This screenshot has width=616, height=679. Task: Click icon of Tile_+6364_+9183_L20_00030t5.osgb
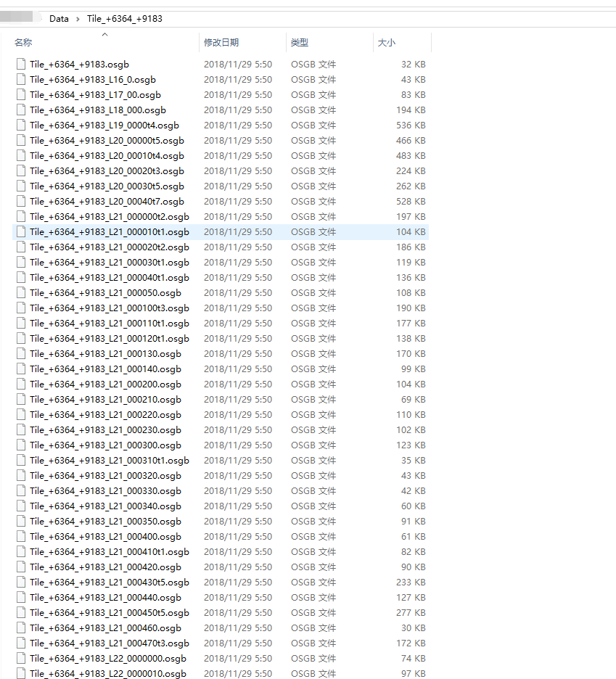pyautogui.click(x=21, y=186)
